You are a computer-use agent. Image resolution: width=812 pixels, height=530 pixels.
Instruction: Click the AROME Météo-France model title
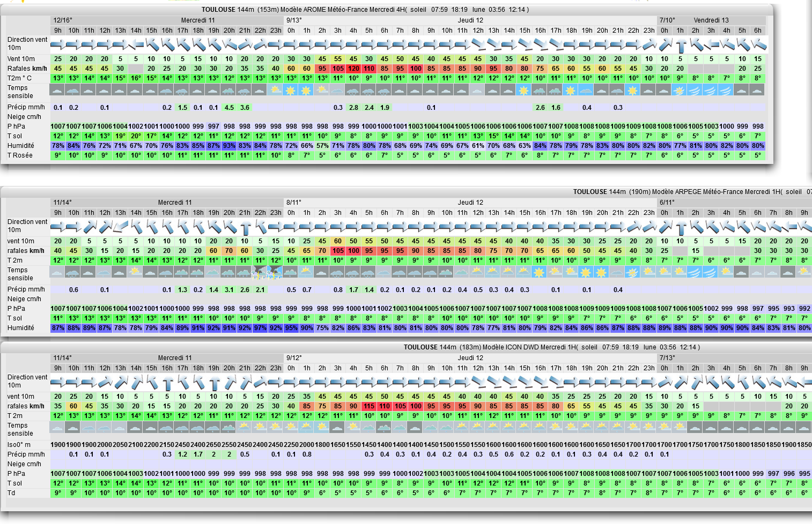365,10
